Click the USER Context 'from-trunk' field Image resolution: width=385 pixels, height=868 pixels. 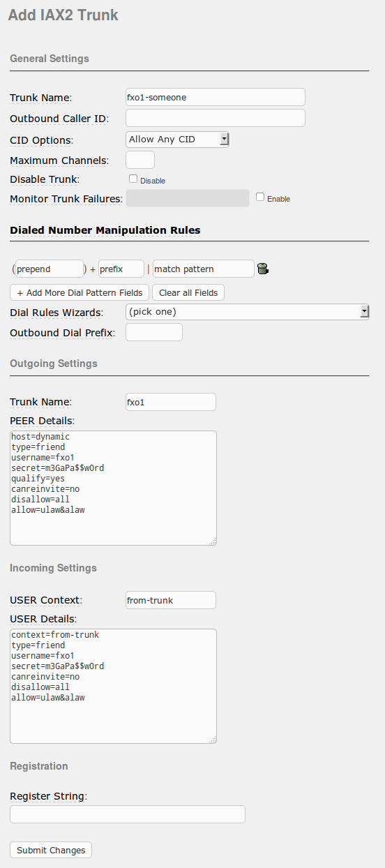(171, 600)
